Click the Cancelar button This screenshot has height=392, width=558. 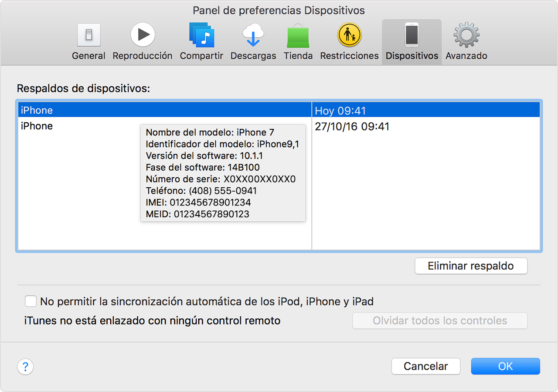pos(426,366)
